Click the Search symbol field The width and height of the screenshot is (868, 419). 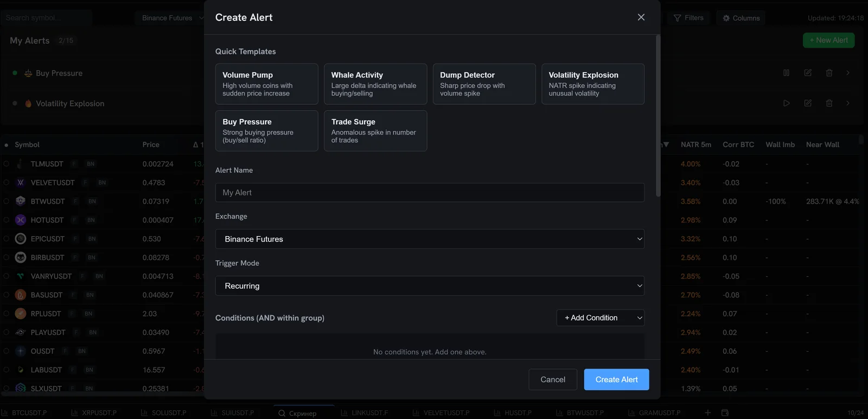tap(46, 18)
